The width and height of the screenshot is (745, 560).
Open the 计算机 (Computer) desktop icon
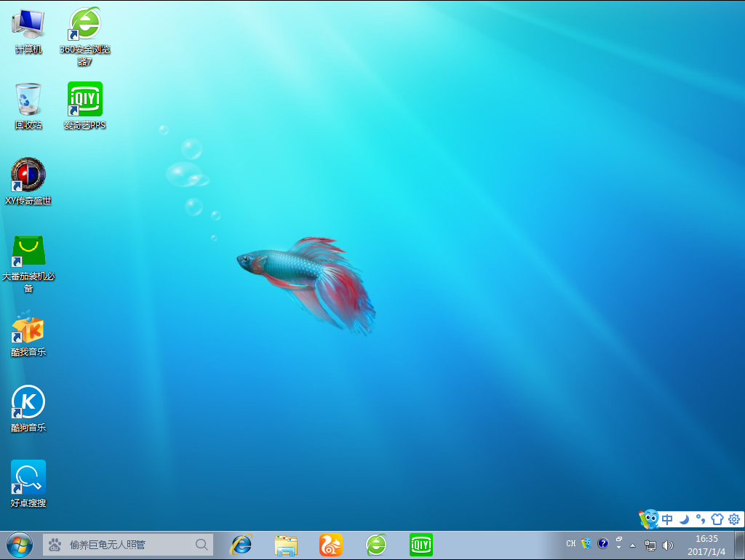click(x=28, y=31)
